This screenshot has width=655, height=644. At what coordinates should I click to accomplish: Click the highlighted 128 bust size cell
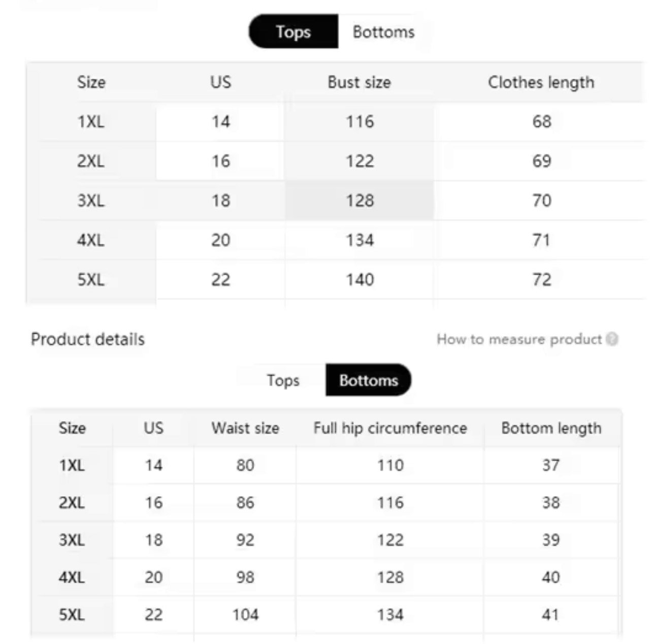point(359,201)
